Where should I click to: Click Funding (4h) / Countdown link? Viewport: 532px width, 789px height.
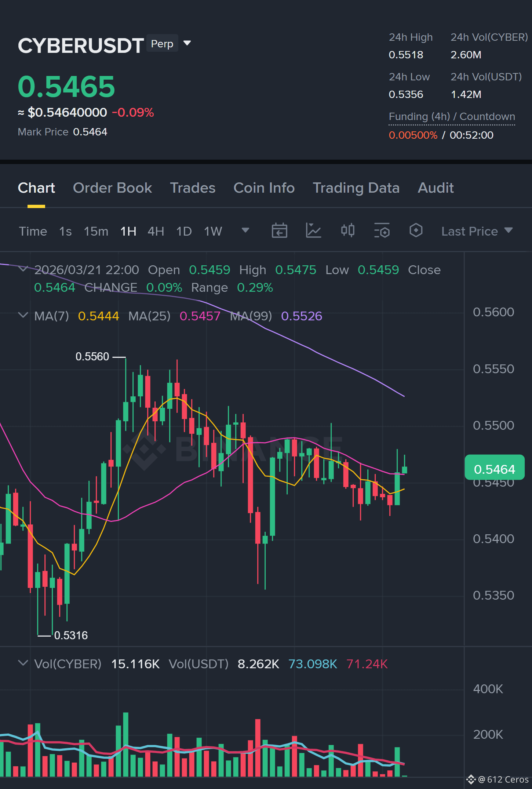[x=452, y=117]
